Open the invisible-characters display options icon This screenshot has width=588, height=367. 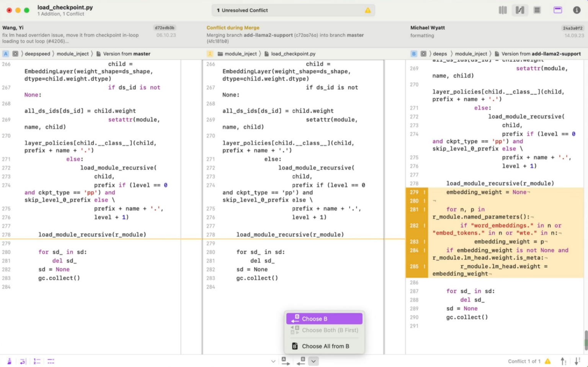(x=51, y=361)
